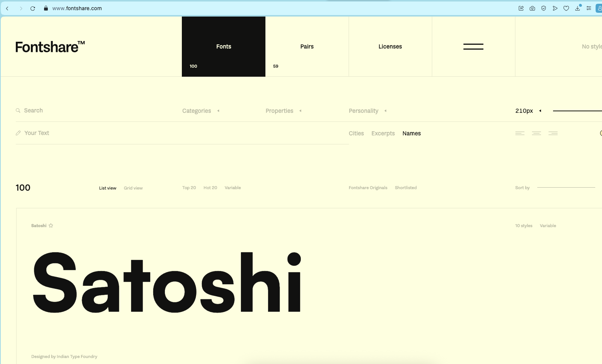Image resolution: width=602 pixels, height=364 pixels.
Task: Click the Variable label on Satoshi card
Action: coord(548,226)
